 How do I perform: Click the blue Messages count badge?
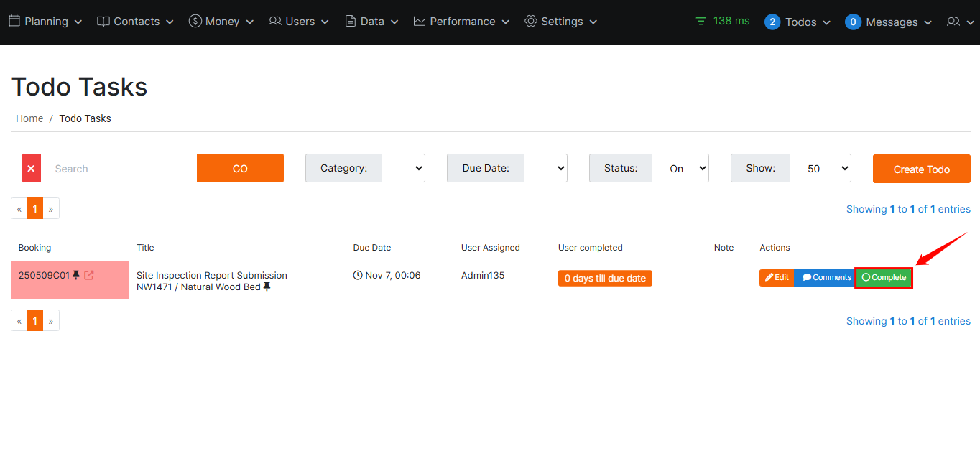click(853, 22)
